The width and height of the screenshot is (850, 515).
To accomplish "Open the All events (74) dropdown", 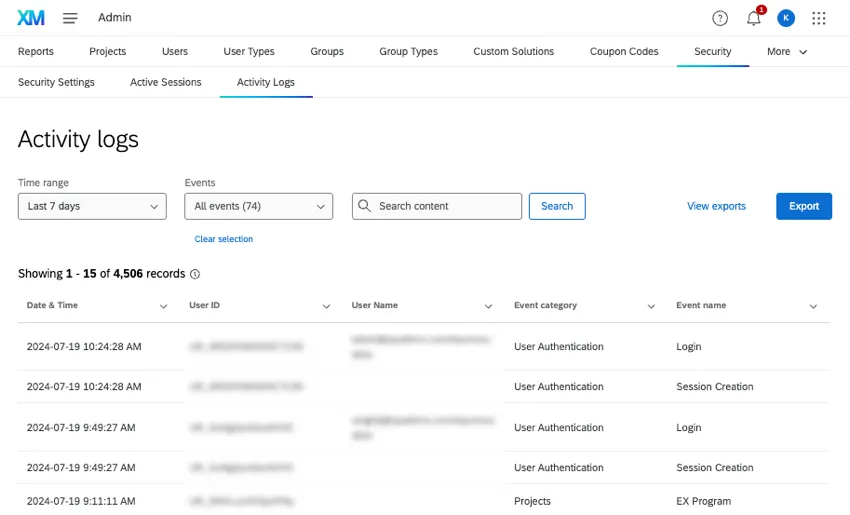I will [258, 206].
